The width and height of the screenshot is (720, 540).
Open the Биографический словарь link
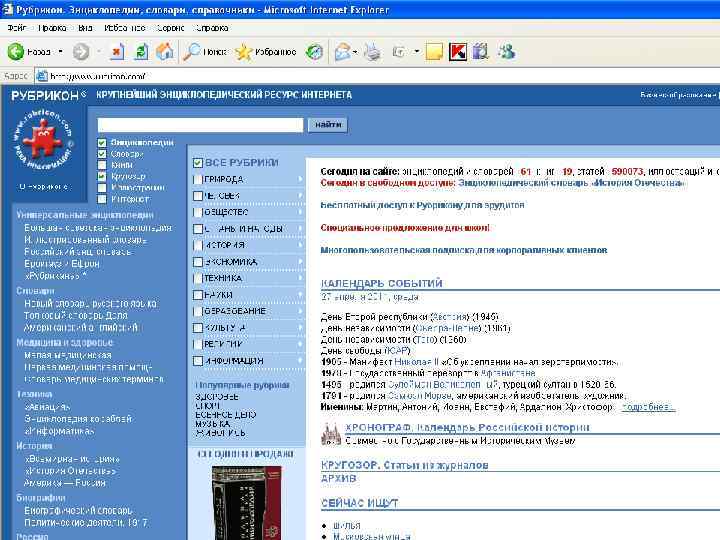pyautogui.click(x=78, y=510)
